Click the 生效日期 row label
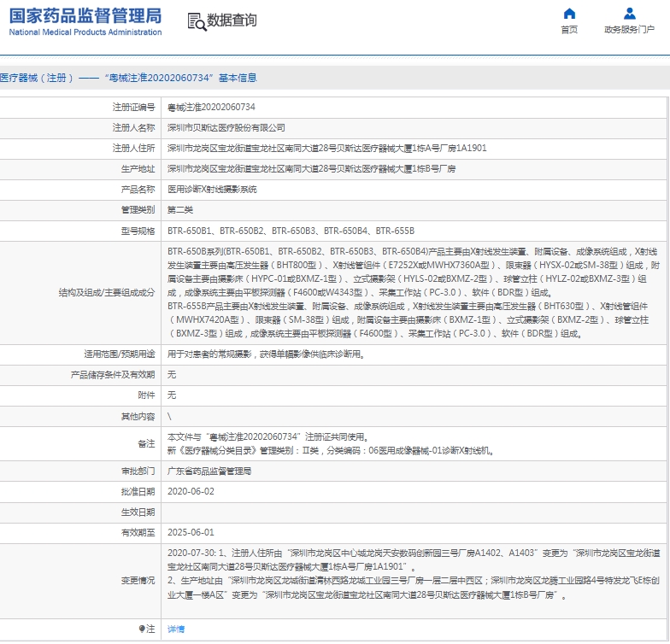 [138, 512]
